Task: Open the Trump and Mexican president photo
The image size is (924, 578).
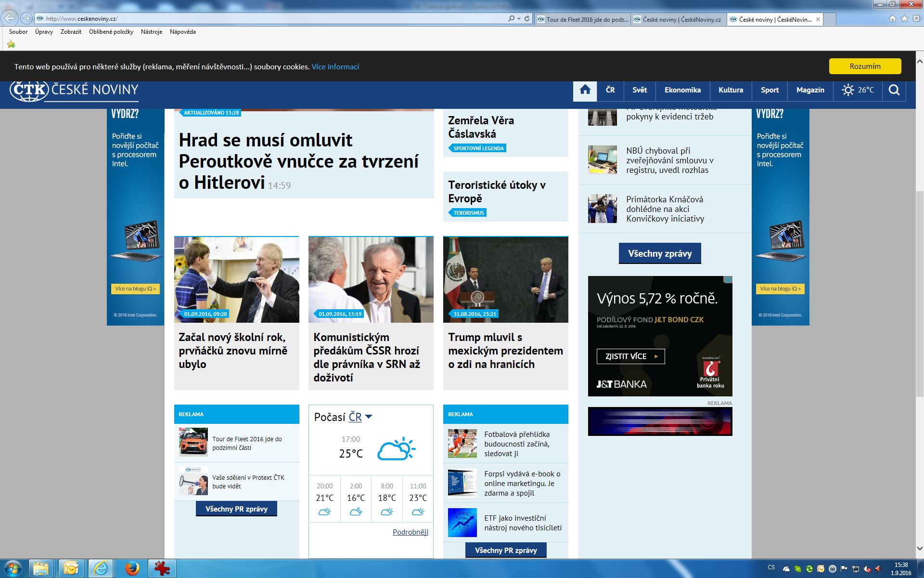Action: pyautogui.click(x=506, y=279)
